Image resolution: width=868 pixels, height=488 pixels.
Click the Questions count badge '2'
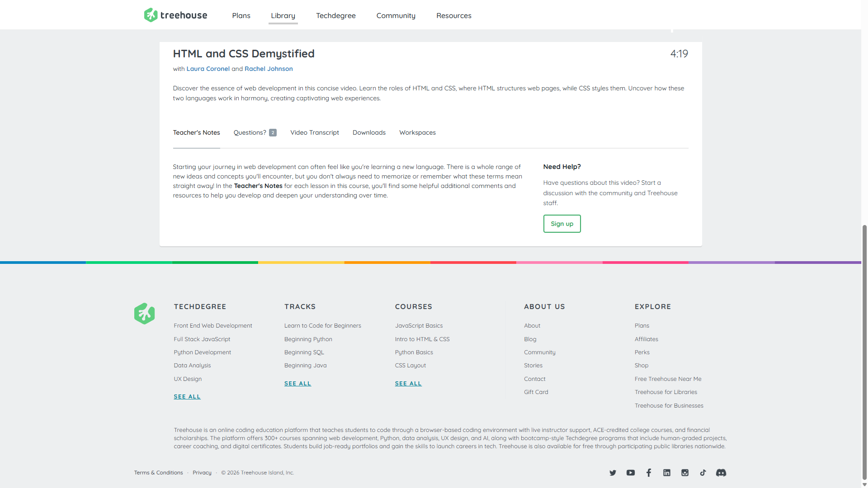273,132
